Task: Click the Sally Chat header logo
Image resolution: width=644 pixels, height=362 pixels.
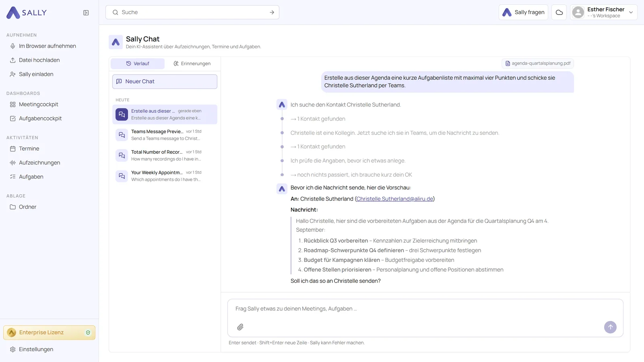Action: [x=116, y=42]
